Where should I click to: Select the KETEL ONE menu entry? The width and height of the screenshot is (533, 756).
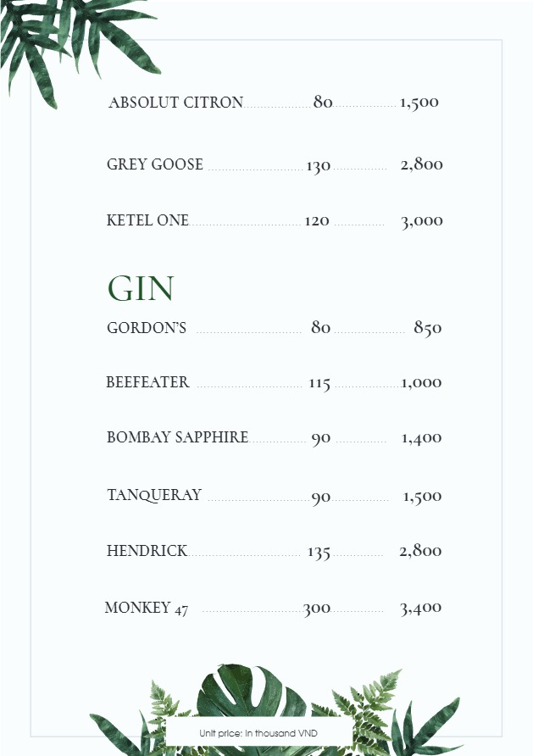click(x=147, y=220)
